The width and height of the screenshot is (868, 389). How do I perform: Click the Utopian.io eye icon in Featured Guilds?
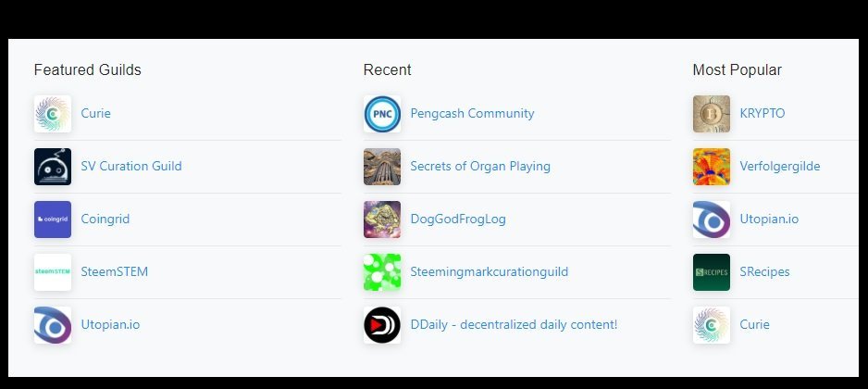click(x=53, y=325)
